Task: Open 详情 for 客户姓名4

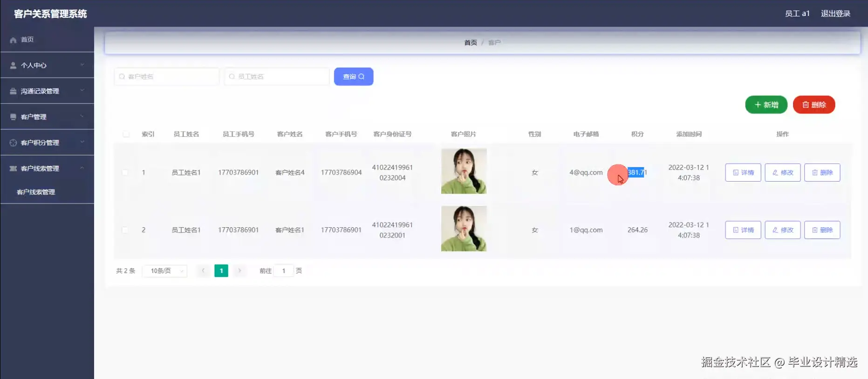Action: tap(743, 172)
